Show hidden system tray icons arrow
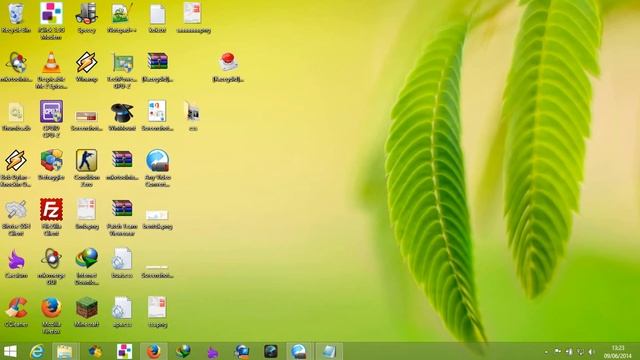The height and width of the screenshot is (360, 640). pos(546,352)
